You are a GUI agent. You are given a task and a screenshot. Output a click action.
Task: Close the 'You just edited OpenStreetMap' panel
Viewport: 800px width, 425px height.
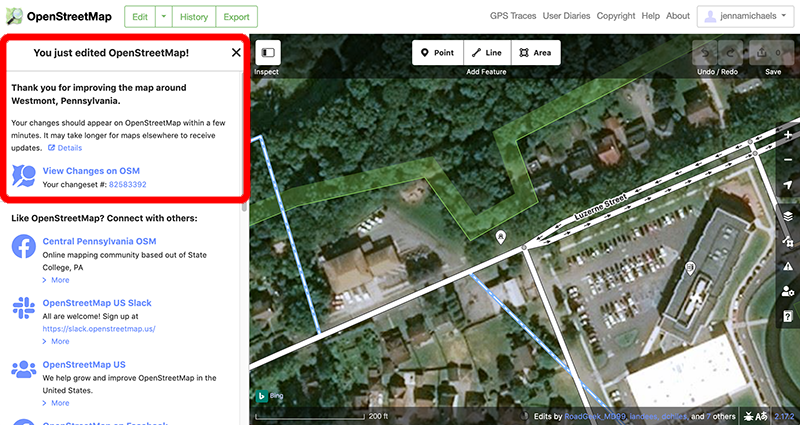click(236, 53)
